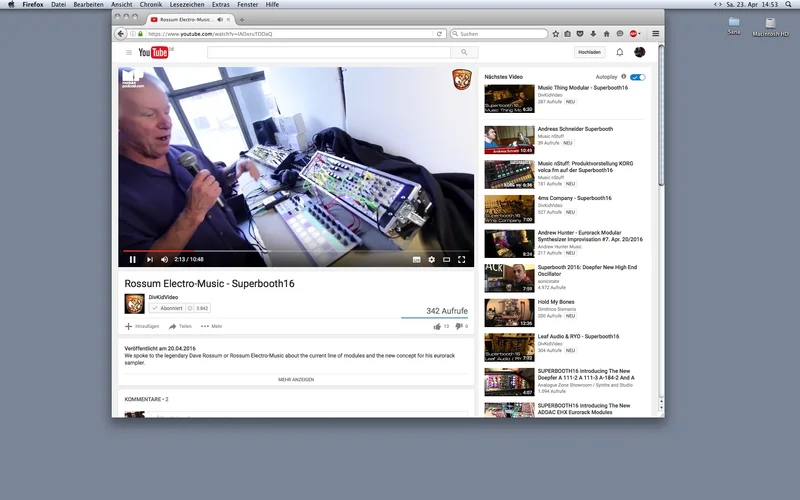Click the YouTube search magnifier button
This screenshot has height=500, width=800.
click(464, 52)
